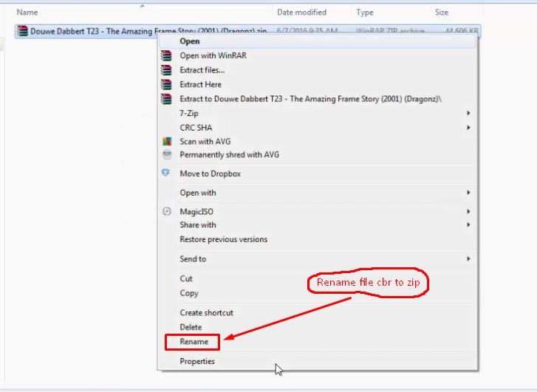
Task: Choose Cut from the context menu
Action: pos(318,278)
